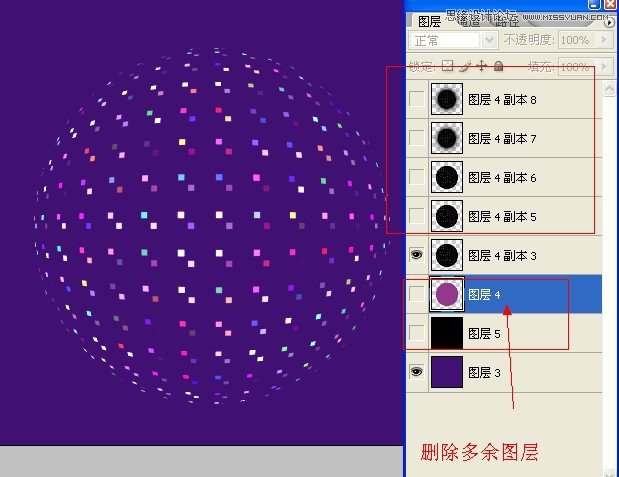Image resolution: width=619 pixels, height=477 pixels.
Task: Click the 填充 100% field
Action: pyautogui.click(x=575, y=66)
